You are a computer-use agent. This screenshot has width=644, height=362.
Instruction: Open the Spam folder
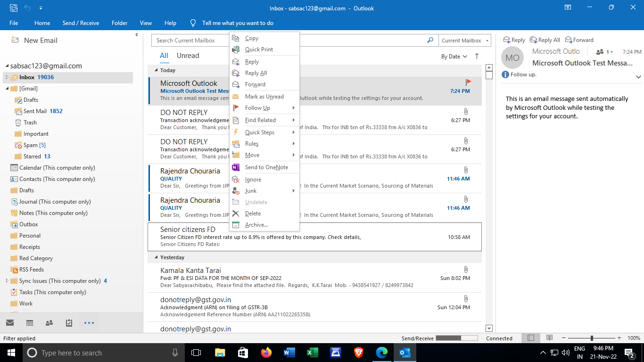[30, 145]
